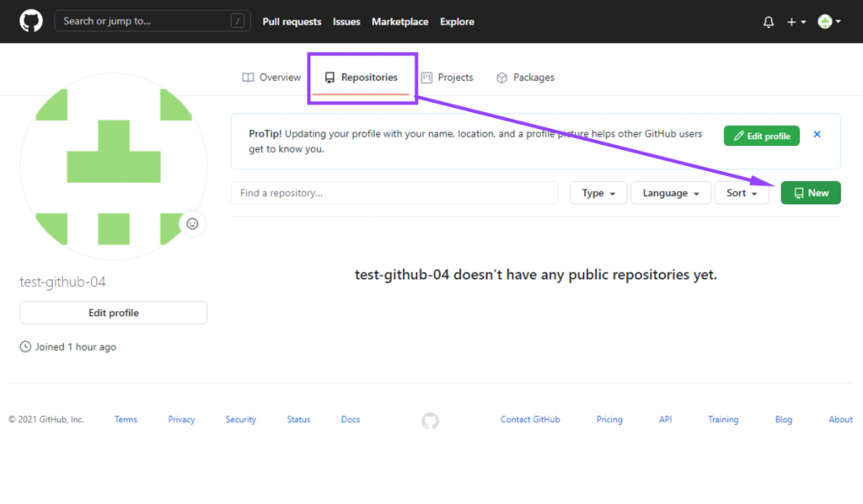The image size is (863, 504).
Task: Open the user avatar menu
Action: tap(829, 21)
